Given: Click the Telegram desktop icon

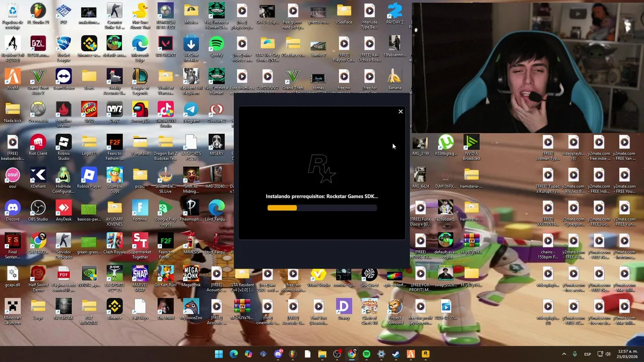Looking at the screenshot, I should 191,113.
